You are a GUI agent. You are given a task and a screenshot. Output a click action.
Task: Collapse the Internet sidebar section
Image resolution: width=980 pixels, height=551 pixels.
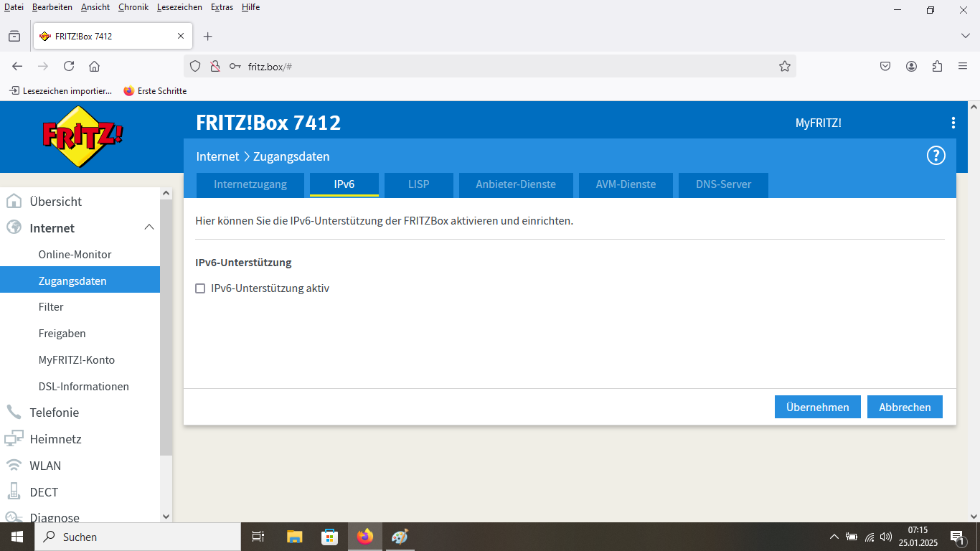click(x=149, y=227)
